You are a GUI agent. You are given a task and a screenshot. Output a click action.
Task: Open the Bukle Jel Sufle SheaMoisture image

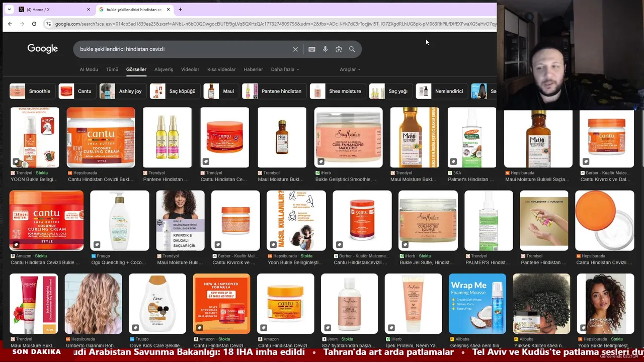pyautogui.click(x=428, y=220)
